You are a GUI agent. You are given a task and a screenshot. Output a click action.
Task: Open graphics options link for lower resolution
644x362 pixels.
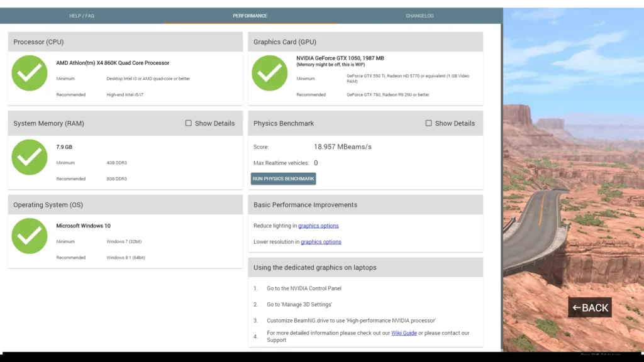pos(321,242)
